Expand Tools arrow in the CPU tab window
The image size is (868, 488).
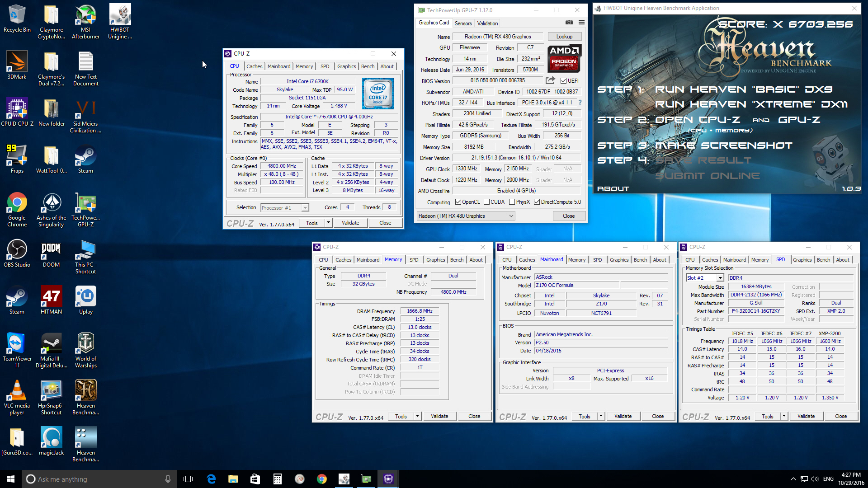tap(329, 223)
